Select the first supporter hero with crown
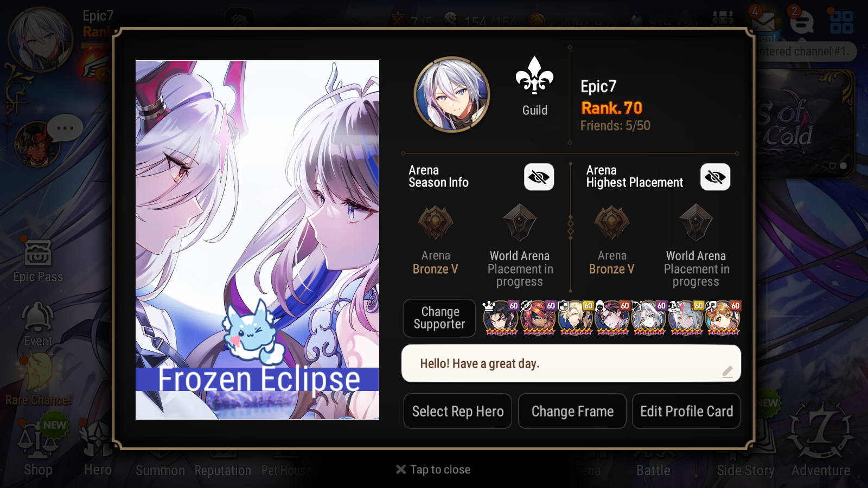868x488 pixels. click(501, 318)
